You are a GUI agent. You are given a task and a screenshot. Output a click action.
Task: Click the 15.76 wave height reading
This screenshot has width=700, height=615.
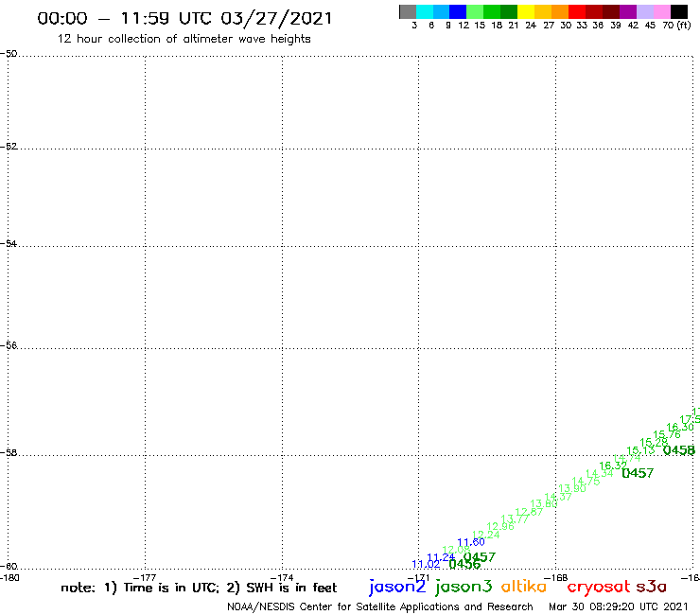point(667,434)
